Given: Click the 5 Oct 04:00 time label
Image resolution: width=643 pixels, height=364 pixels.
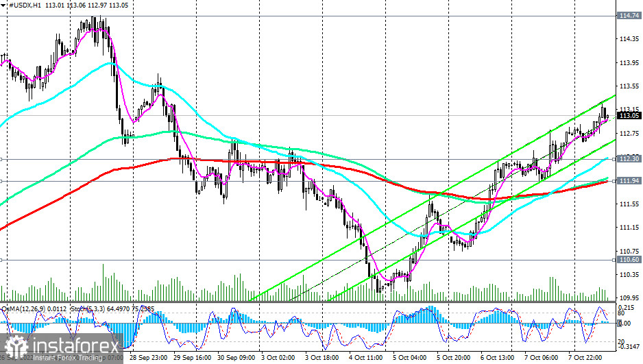Looking at the screenshot, I should point(410,357).
